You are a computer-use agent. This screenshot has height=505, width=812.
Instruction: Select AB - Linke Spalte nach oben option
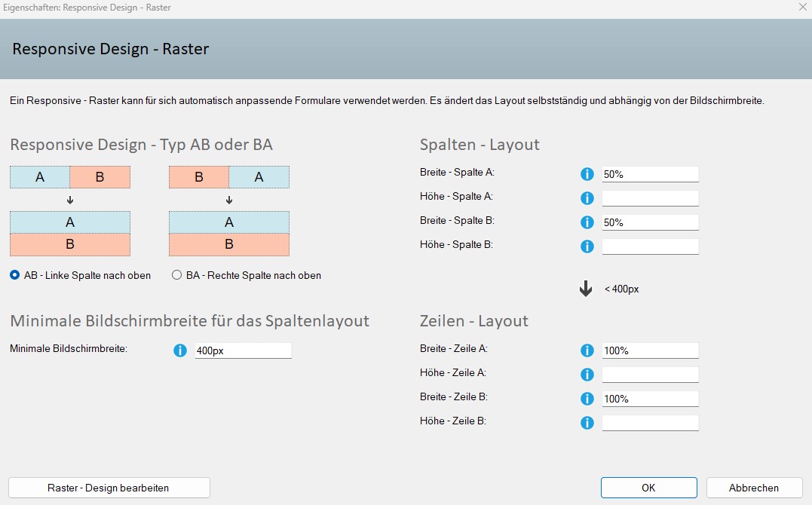pyautogui.click(x=15, y=275)
